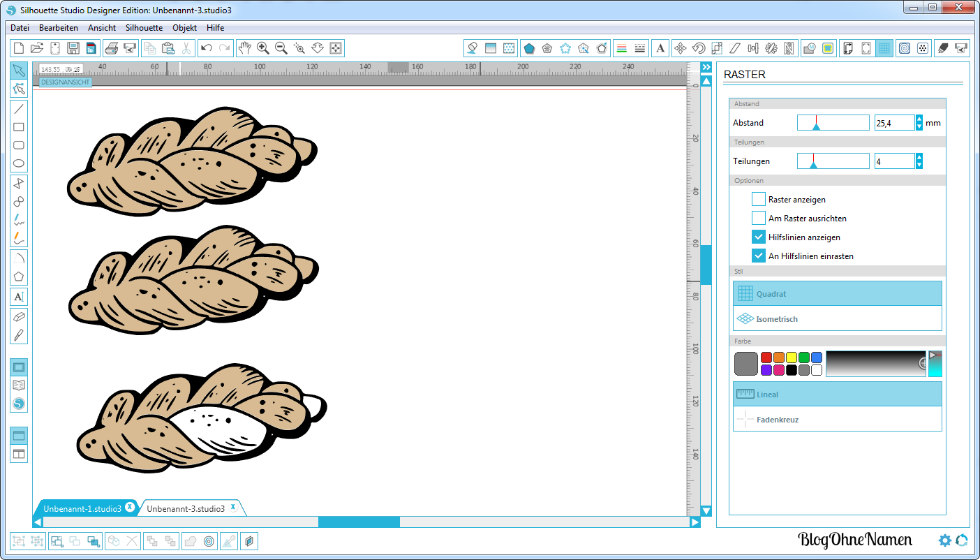The height and width of the screenshot is (560, 980).
Task: Select the Eraser tool
Action: click(19, 316)
